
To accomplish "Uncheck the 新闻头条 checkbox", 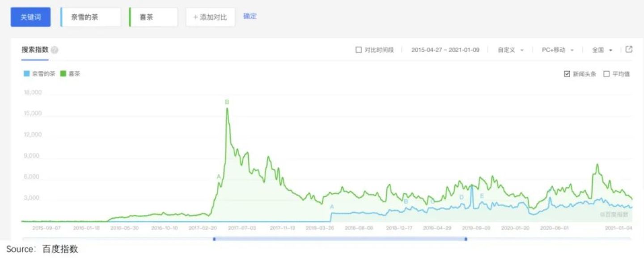I will tap(567, 74).
